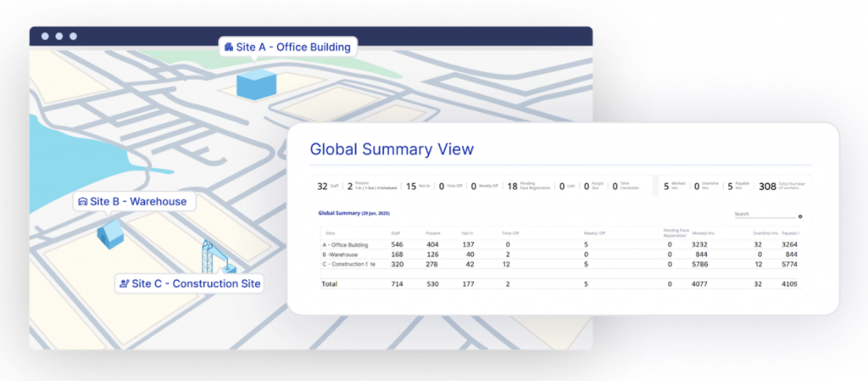Click total present value 530
This screenshot has height=381, width=868.
click(433, 283)
